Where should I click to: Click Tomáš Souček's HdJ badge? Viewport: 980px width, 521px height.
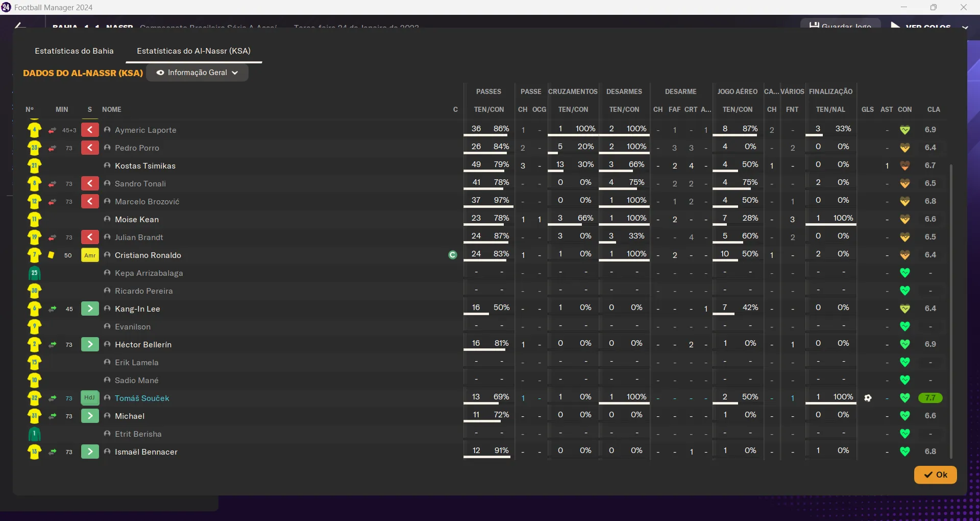[x=90, y=398]
